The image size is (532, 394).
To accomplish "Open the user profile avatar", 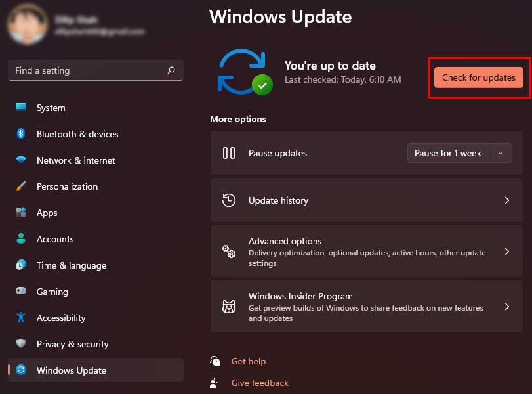I will tap(28, 24).
